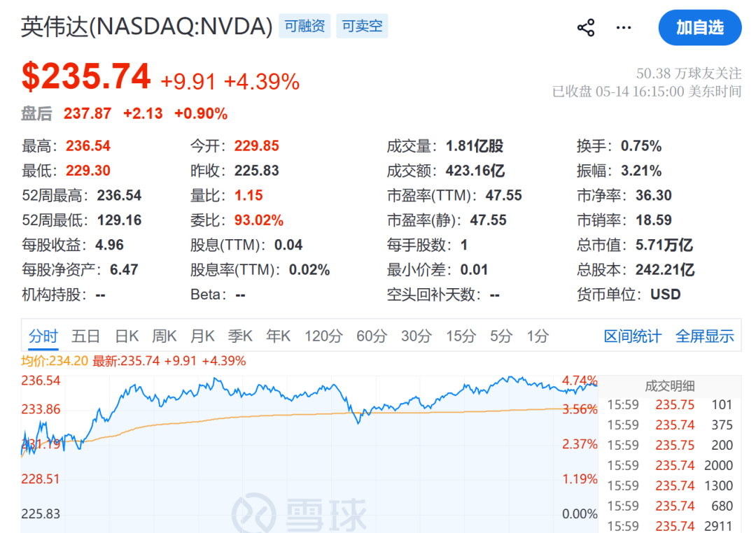Click the trade row with volume 101

(670, 405)
